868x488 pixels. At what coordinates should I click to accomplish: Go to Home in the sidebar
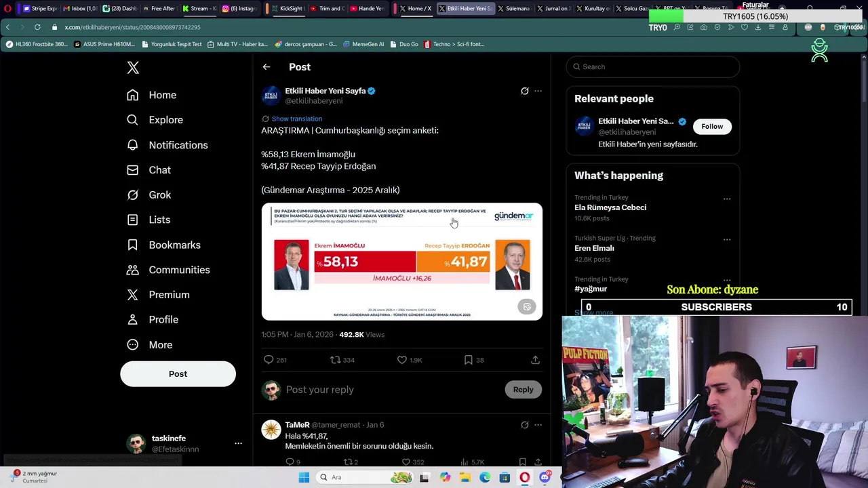pyautogui.click(x=152, y=95)
